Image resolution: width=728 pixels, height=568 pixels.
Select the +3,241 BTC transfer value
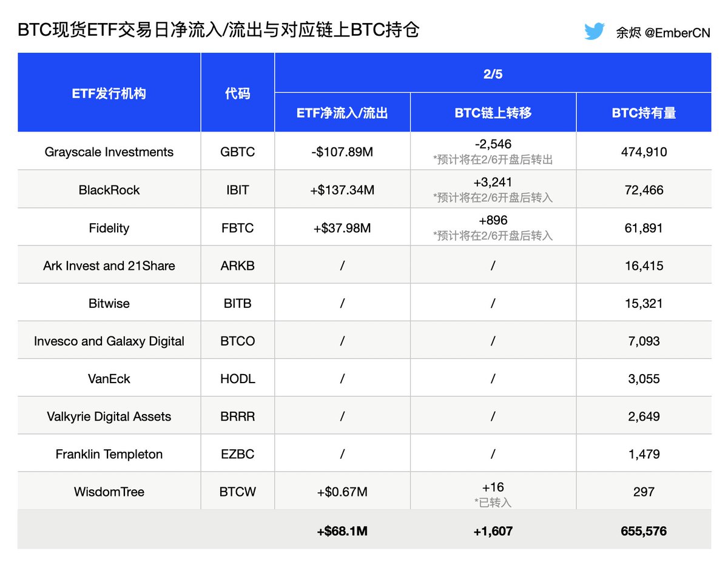point(493,182)
